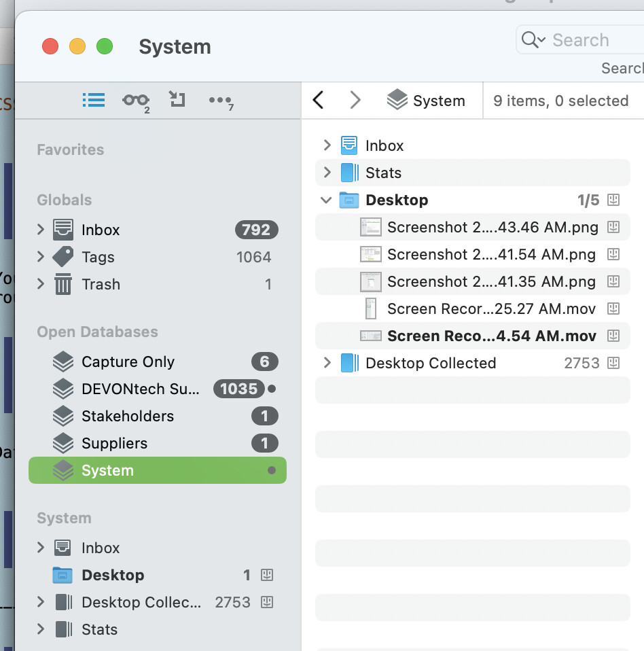644x651 pixels.
Task: Select the Stakeholders database
Action: [x=128, y=416]
